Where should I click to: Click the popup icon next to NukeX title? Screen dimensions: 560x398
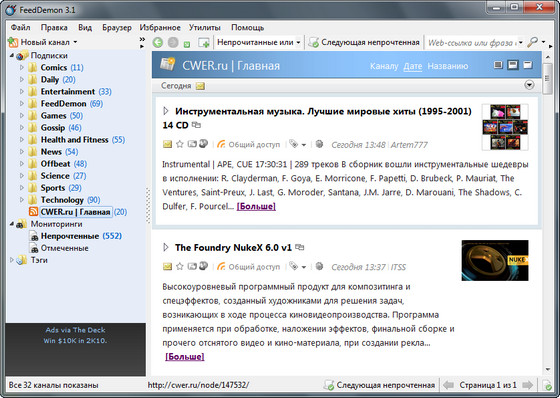[x=300, y=247]
